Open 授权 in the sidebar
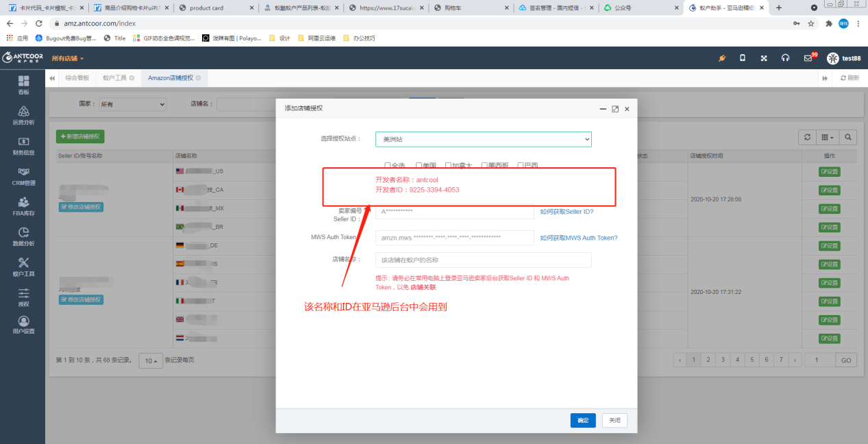 [23, 297]
